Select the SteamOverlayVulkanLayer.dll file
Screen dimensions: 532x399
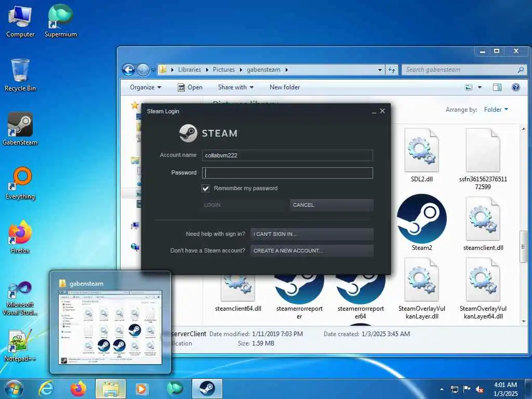pos(422,288)
